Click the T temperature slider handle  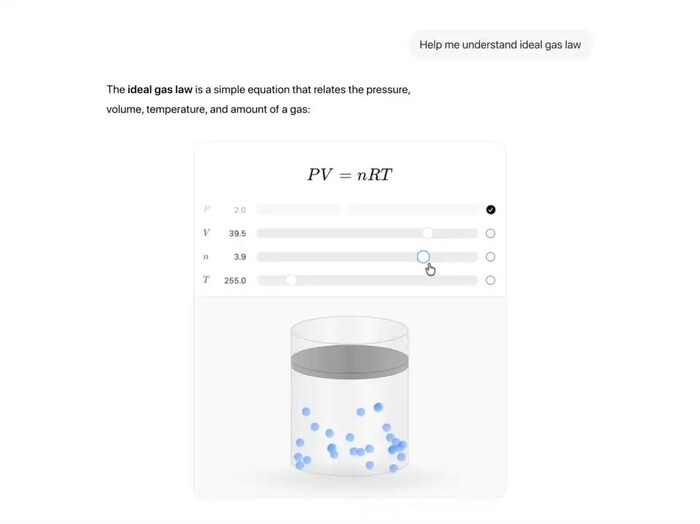291,280
